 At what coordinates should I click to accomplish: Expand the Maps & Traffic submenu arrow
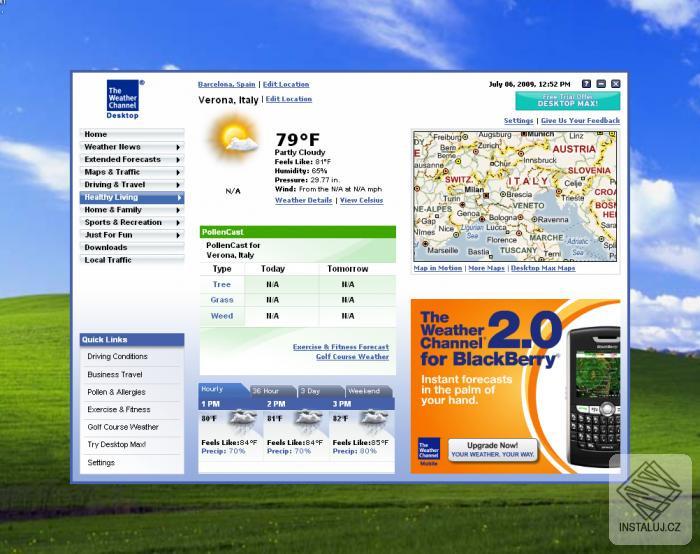[x=178, y=172]
